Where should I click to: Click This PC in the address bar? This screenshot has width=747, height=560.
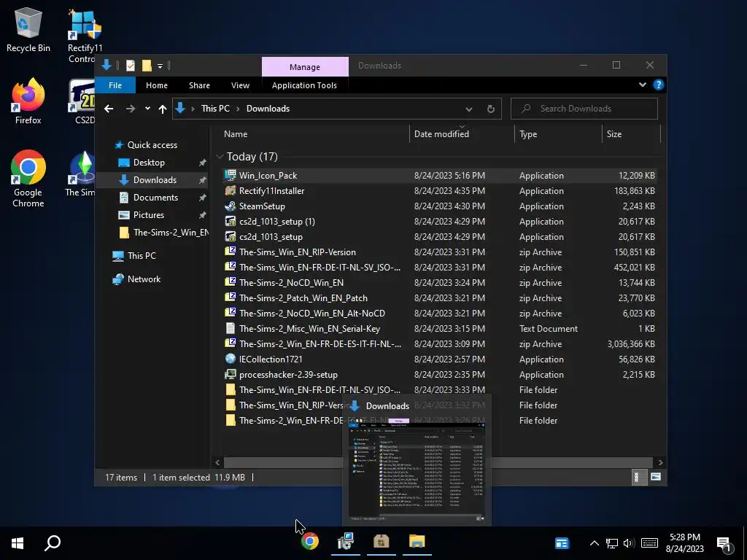215,109
